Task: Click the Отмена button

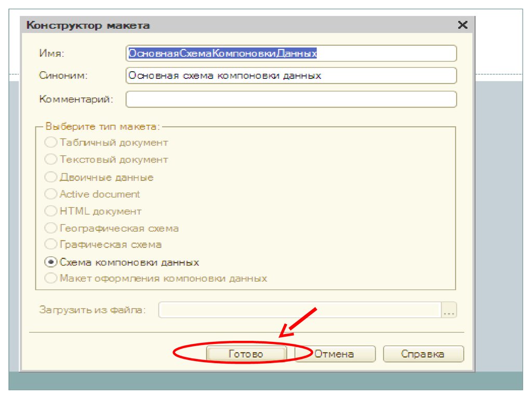Action: [335, 354]
